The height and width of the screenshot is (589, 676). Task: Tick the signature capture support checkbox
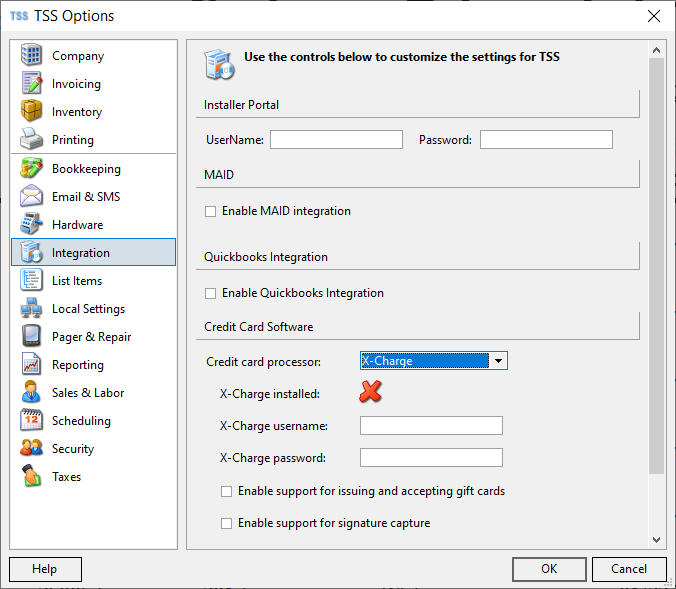pos(226,523)
